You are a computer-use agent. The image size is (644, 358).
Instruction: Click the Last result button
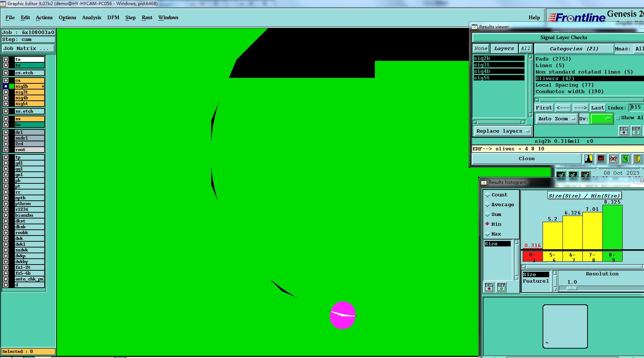tap(598, 108)
